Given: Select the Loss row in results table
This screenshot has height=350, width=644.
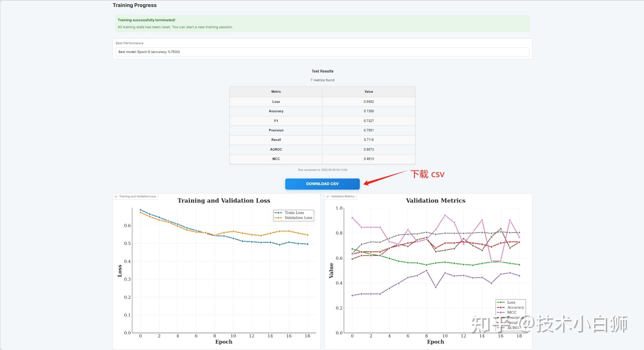Looking at the screenshot, I should coord(322,102).
